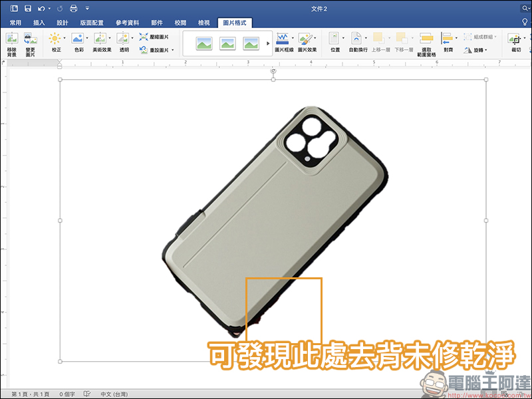532x399 pixels.
Task: Choose the first picture style thumbnail
Action: click(x=203, y=43)
